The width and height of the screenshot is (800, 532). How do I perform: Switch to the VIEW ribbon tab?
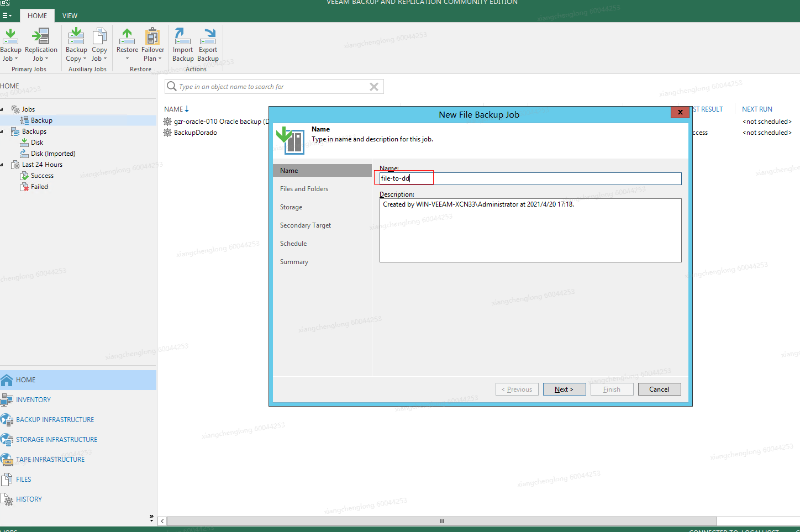tap(70, 15)
